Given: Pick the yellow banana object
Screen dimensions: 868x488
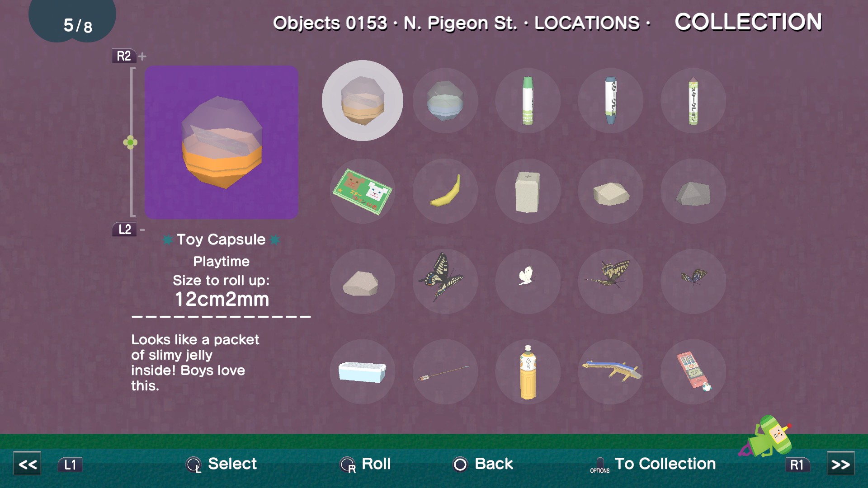Looking at the screenshot, I should [445, 191].
